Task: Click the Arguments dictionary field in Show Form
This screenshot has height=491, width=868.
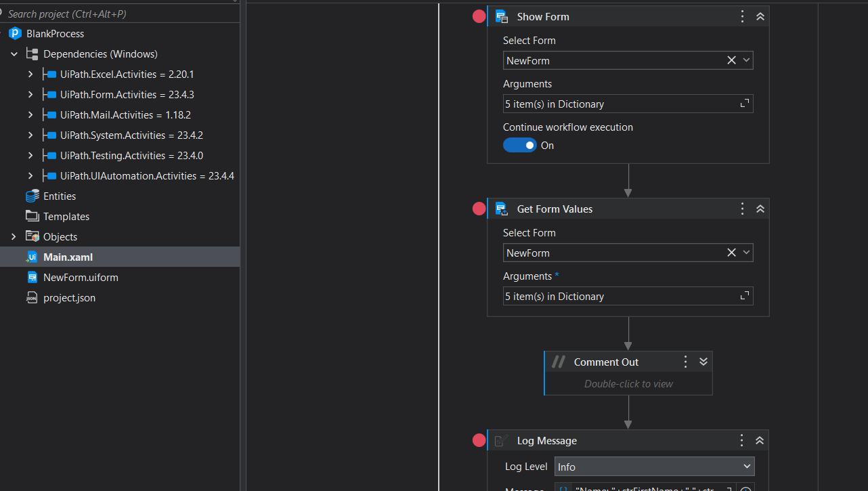Action: [x=628, y=104]
